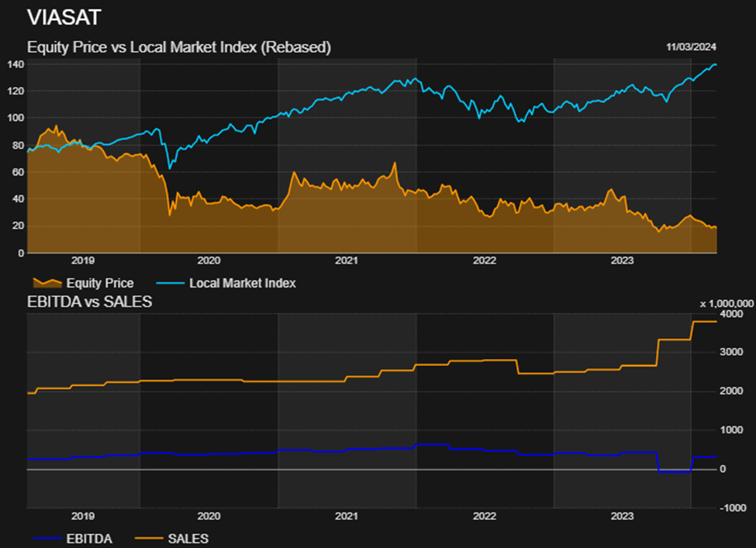The width and height of the screenshot is (756, 548).
Task: Select the 2019 label under the EBITDA chart
Action: [x=83, y=516]
